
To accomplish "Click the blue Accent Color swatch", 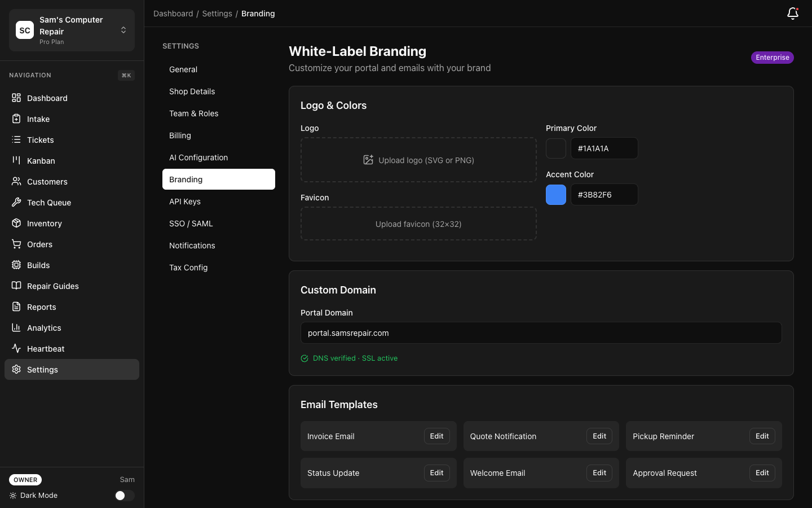I will (556, 194).
